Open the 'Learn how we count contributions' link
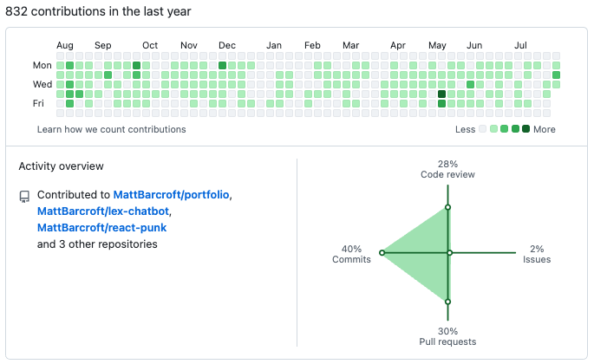 [111, 129]
